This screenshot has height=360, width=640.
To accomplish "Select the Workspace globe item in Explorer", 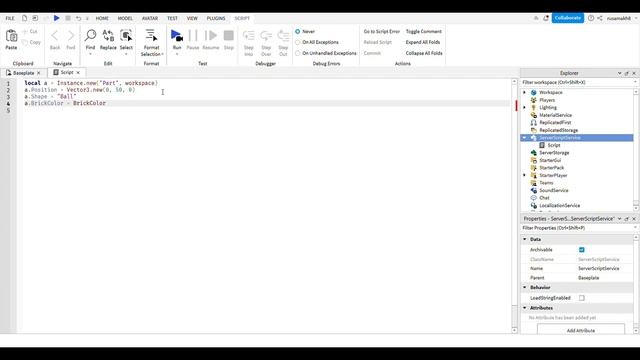I will click(551, 92).
